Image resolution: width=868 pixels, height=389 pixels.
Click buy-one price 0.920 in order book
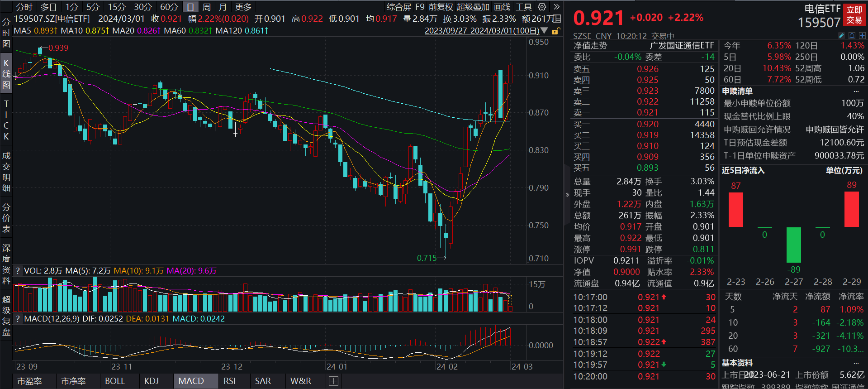point(648,124)
